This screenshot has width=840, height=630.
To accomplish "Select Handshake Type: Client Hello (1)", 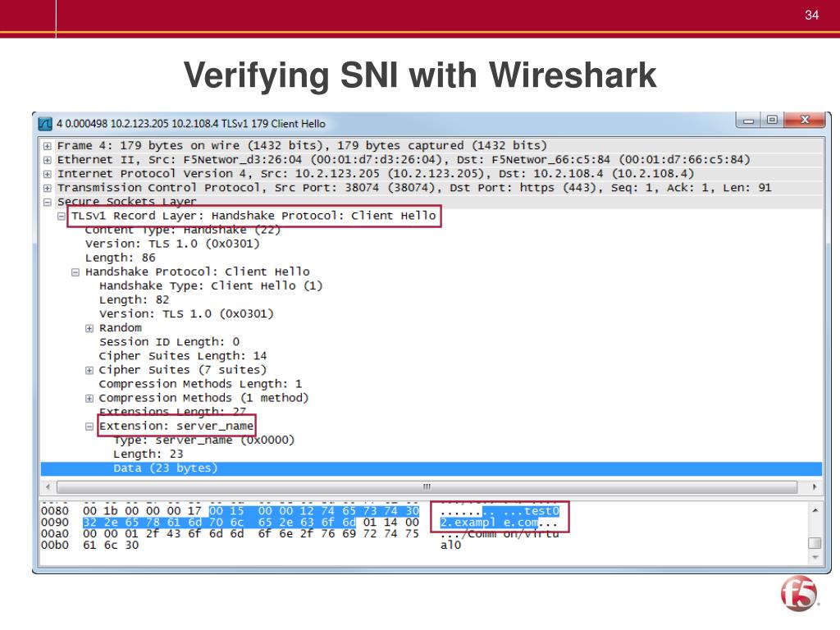I will point(211,286).
